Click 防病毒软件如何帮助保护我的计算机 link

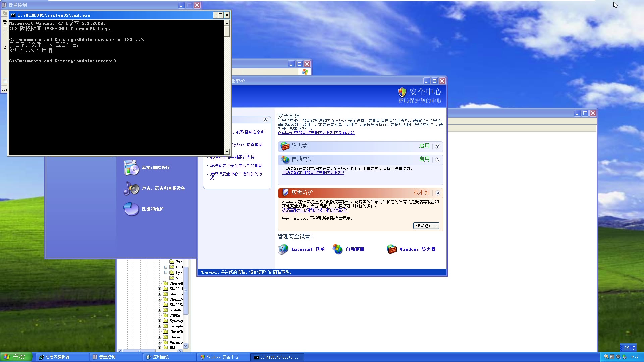(315, 210)
